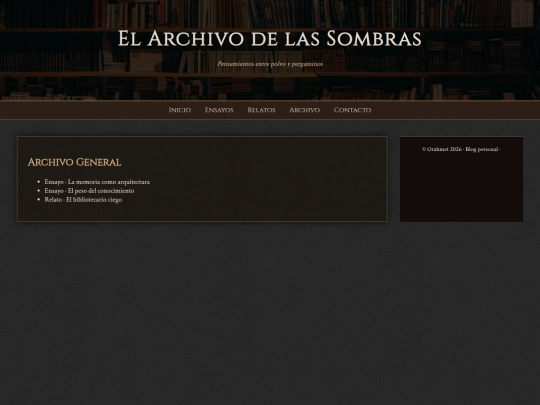Open the Relatos menu item
This screenshot has width=540, height=405.
pos(261,110)
